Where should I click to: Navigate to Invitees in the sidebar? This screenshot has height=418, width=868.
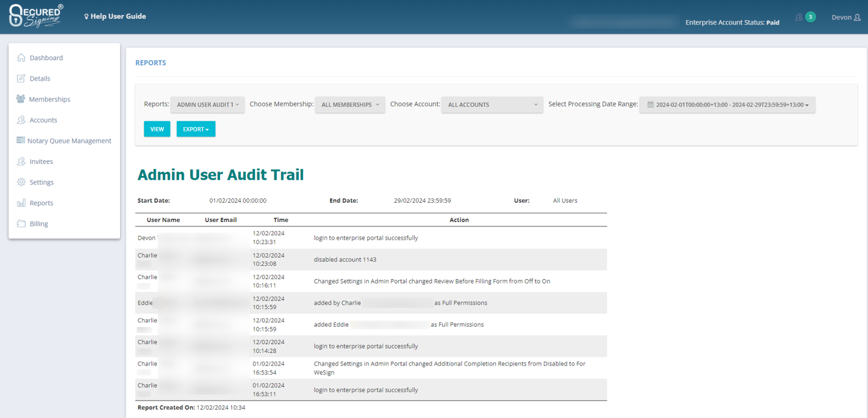tap(41, 161)
